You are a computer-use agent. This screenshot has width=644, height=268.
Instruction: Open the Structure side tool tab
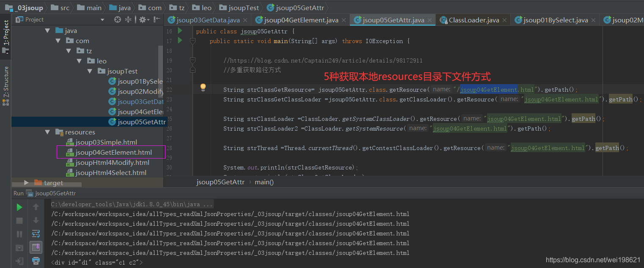[x=6, y=86]
